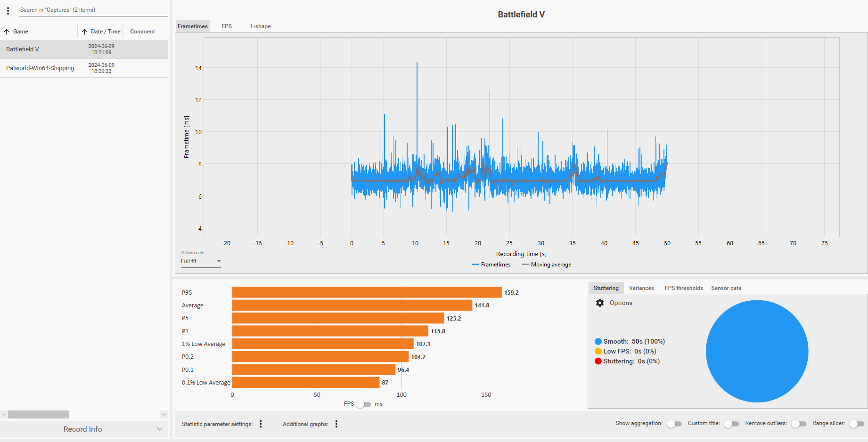Click the 0.1% Low Average bar showing 87

[306, 383]
